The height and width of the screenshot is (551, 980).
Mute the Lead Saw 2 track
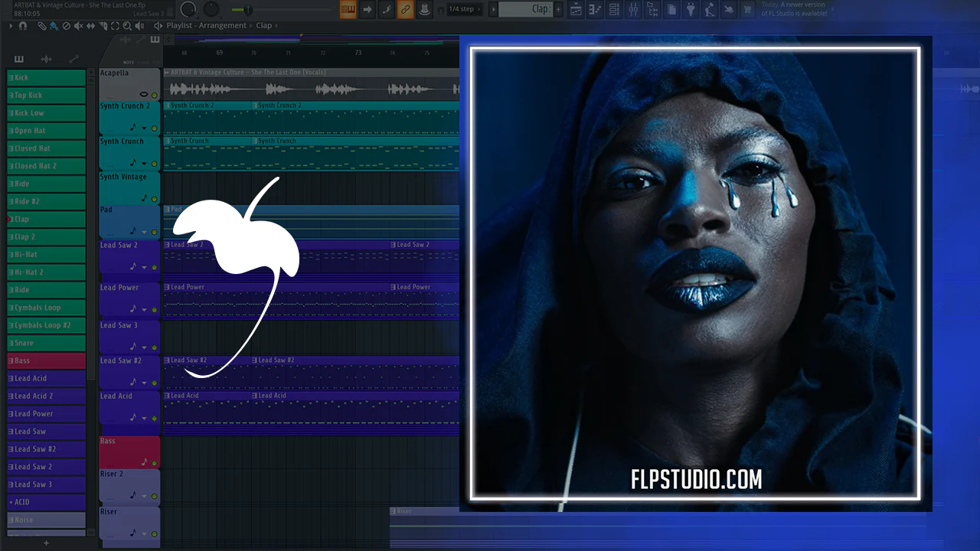coord(154,267)
